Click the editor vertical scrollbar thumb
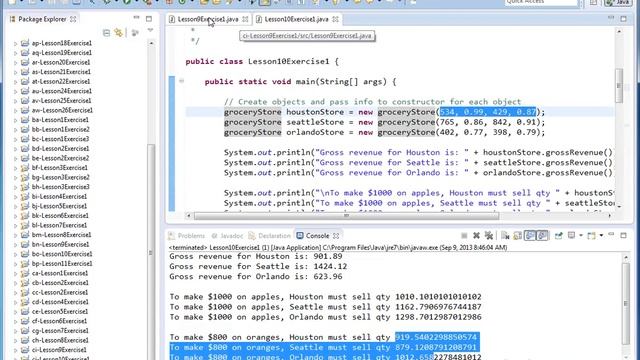 619,85
